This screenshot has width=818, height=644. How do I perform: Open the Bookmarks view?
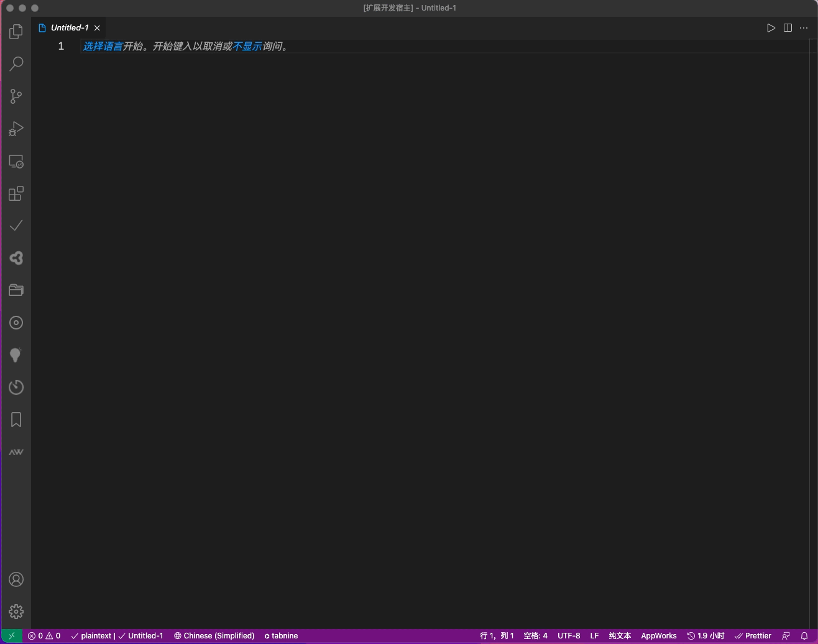pos(16,420)
